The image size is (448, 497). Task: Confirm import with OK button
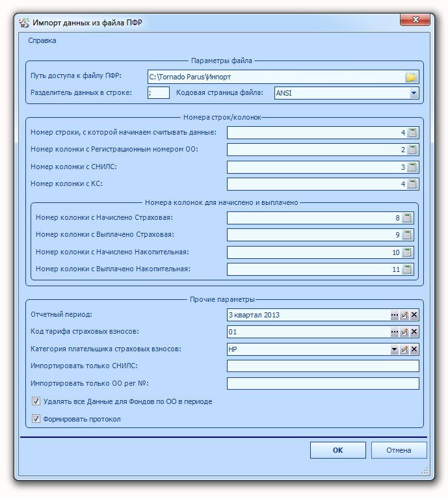(337, 450)
